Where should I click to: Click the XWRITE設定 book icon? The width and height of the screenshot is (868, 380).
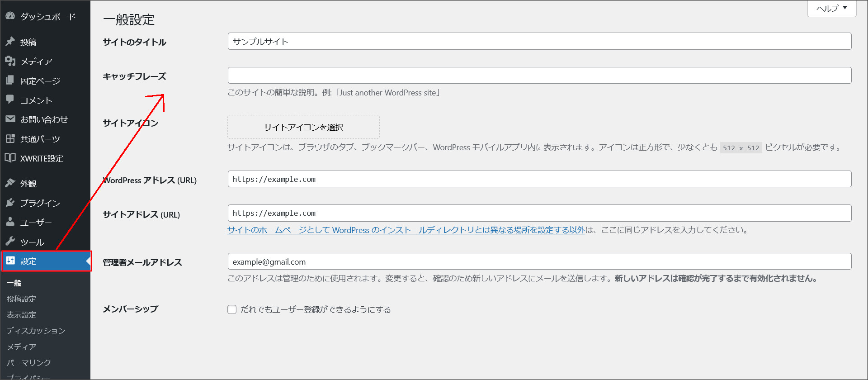10,158
